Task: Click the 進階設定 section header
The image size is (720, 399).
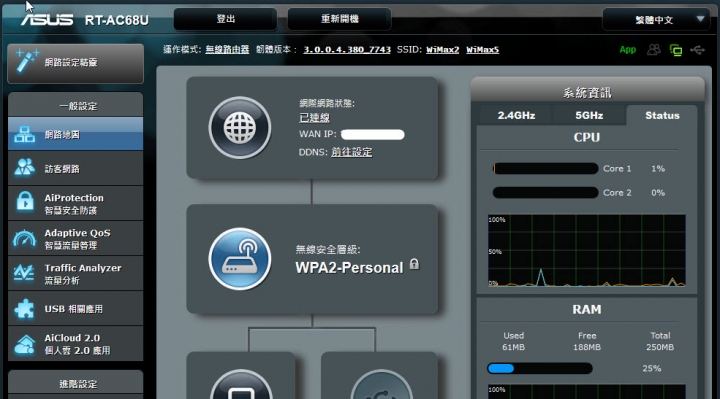Action: [76, 383]
